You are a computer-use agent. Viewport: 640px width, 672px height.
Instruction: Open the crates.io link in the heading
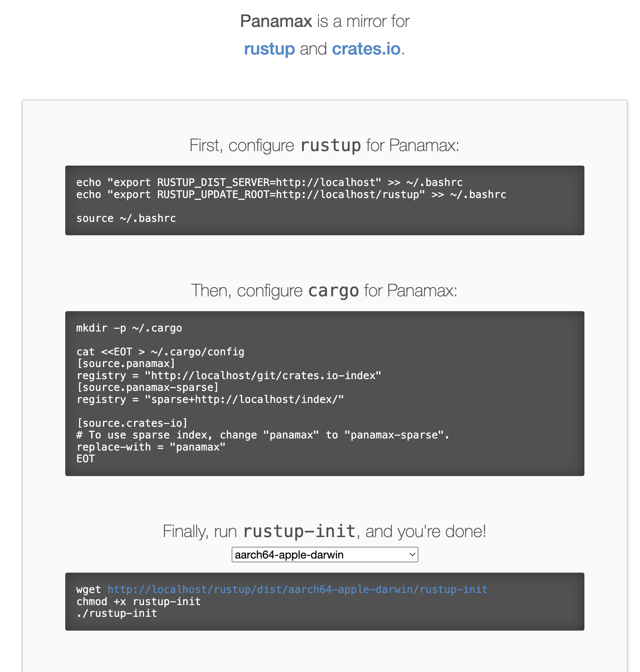pos(366,49)
